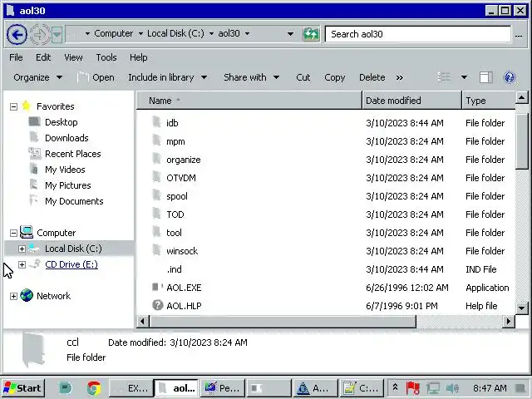Select the AOL.EXE application icon
This screenshot has height=399, width=532.
coord(157,287)
